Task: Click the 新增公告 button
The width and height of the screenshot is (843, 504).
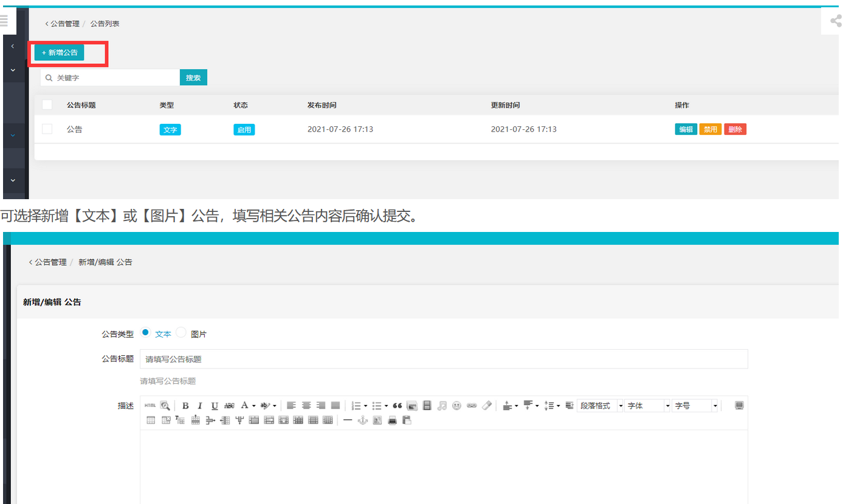Action: point(60,53)
